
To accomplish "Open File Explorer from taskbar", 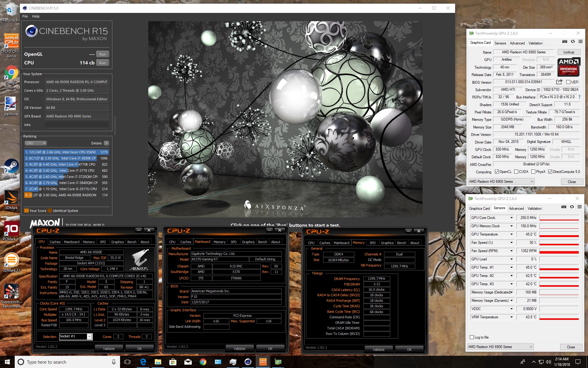I will pos(158,362).
